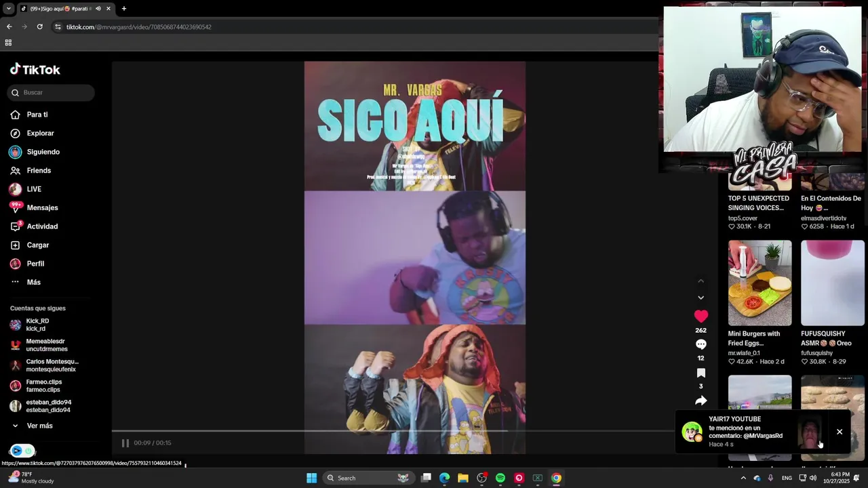Open mr.wiafe_0.1 author profile
Image resolution: width=868 pixels, height=488 pixels.
coord(744,353)
